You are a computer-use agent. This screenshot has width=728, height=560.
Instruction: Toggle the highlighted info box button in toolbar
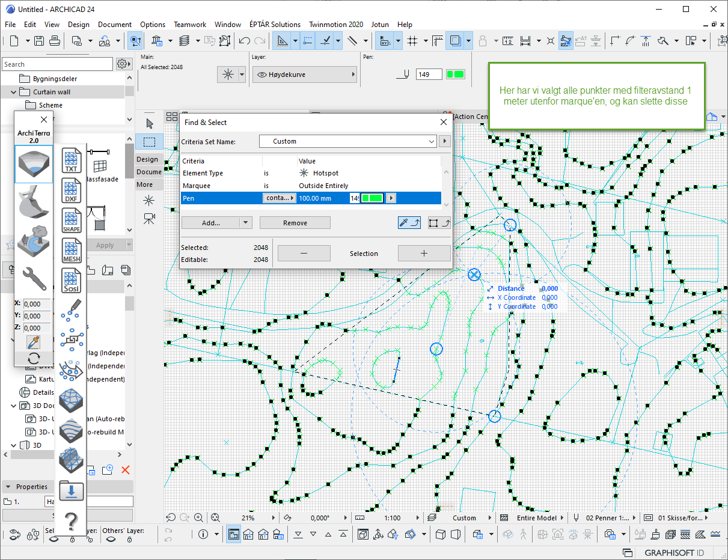coord(136,41)
